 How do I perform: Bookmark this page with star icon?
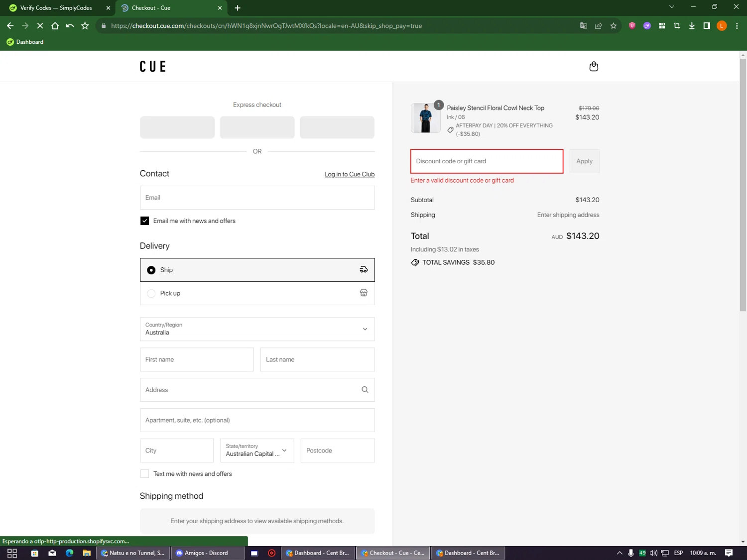tap(614, 26)
